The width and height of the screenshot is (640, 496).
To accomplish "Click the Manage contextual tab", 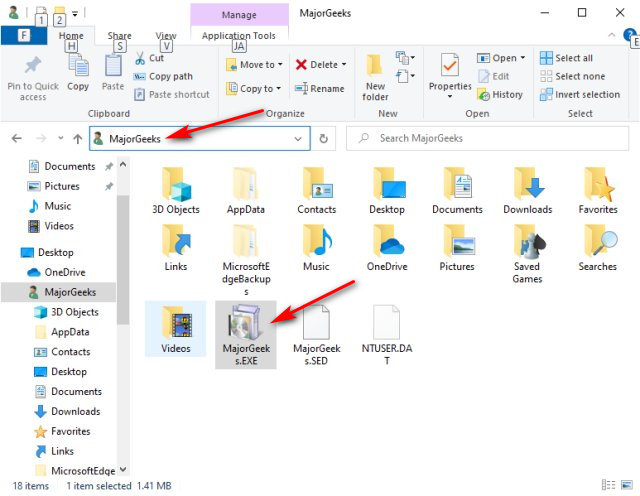I will coord(239,15).
